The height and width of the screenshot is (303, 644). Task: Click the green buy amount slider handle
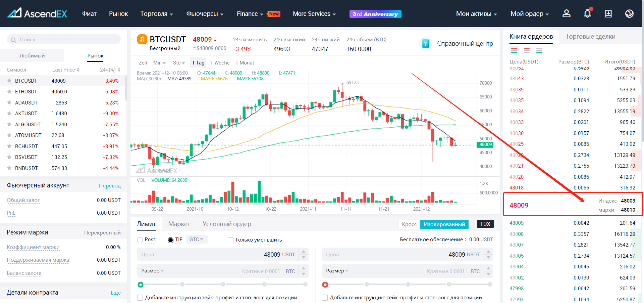[141, 285]
